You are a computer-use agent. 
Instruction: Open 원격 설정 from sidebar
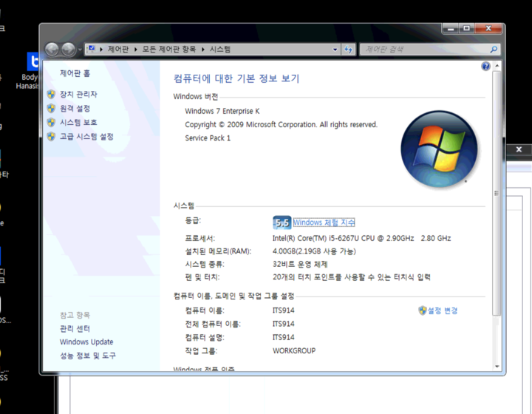(x=75, y=109)
